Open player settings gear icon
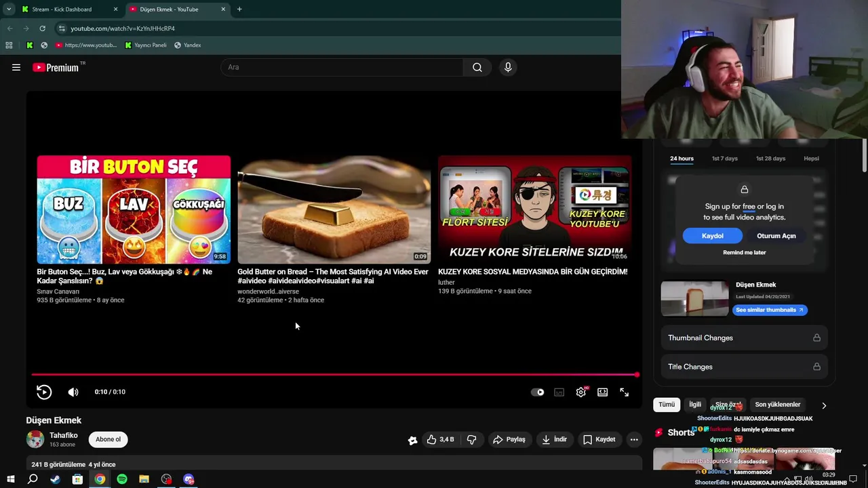868x488 pixels. click(x=581, y=392)
